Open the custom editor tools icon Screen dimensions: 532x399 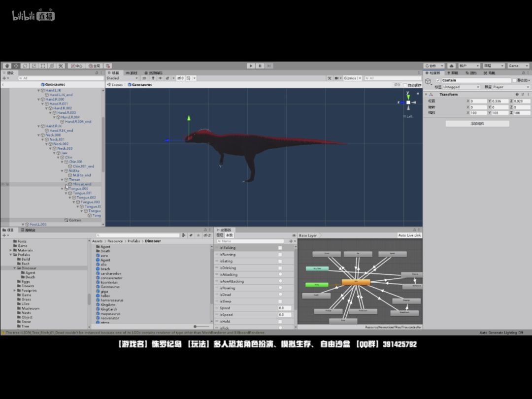click(61, 66)
